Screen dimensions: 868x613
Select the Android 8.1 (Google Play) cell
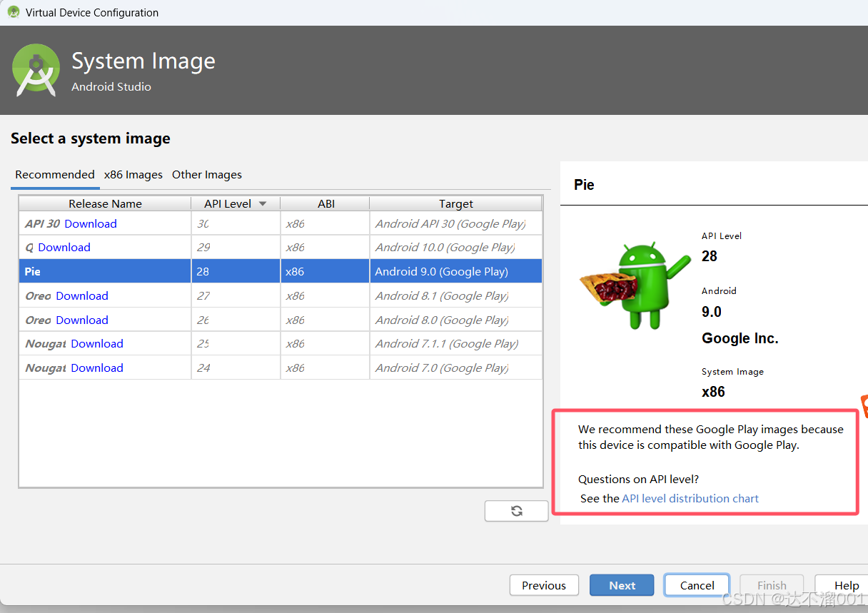point(455,295)
